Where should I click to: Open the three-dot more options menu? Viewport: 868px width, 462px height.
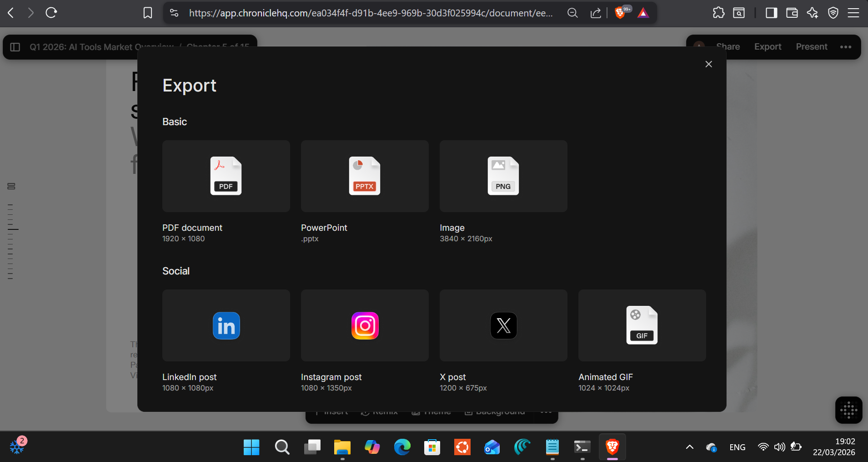tap(846, 47)
